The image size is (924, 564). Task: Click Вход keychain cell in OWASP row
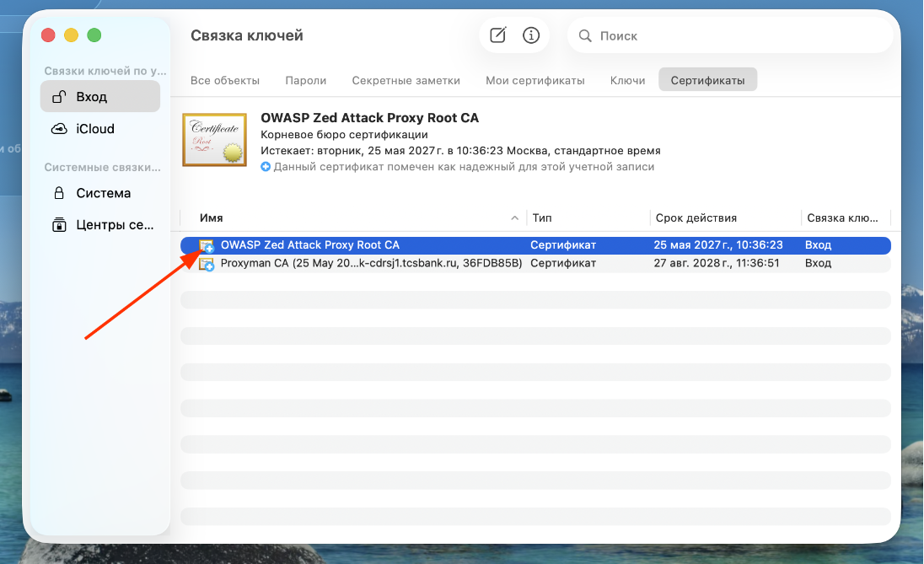[x=818, y=244]
